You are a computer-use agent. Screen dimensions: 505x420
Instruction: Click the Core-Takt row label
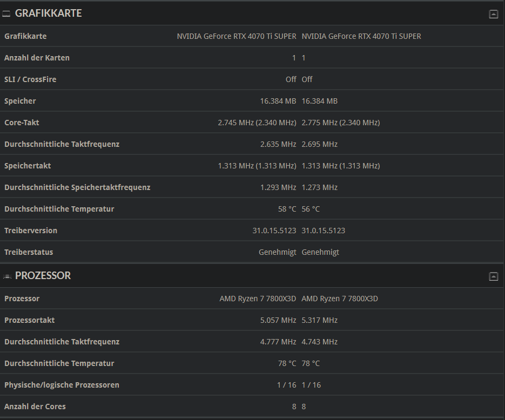(22, 123)
